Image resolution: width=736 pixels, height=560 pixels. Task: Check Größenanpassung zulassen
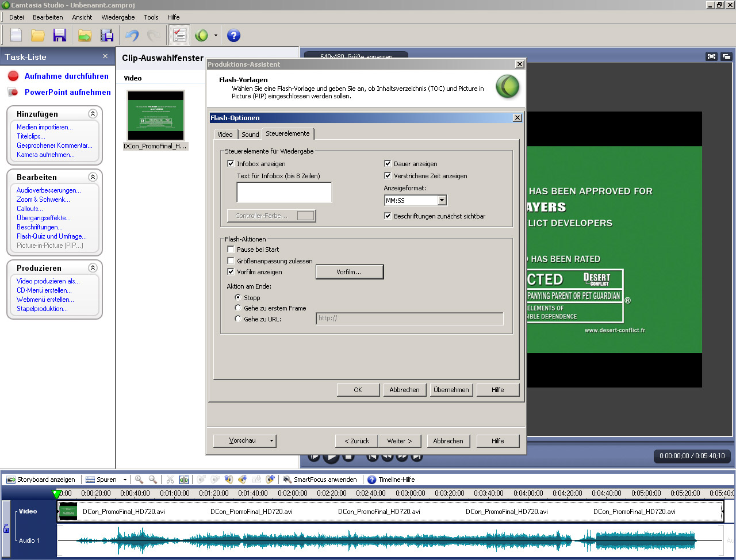231,261
